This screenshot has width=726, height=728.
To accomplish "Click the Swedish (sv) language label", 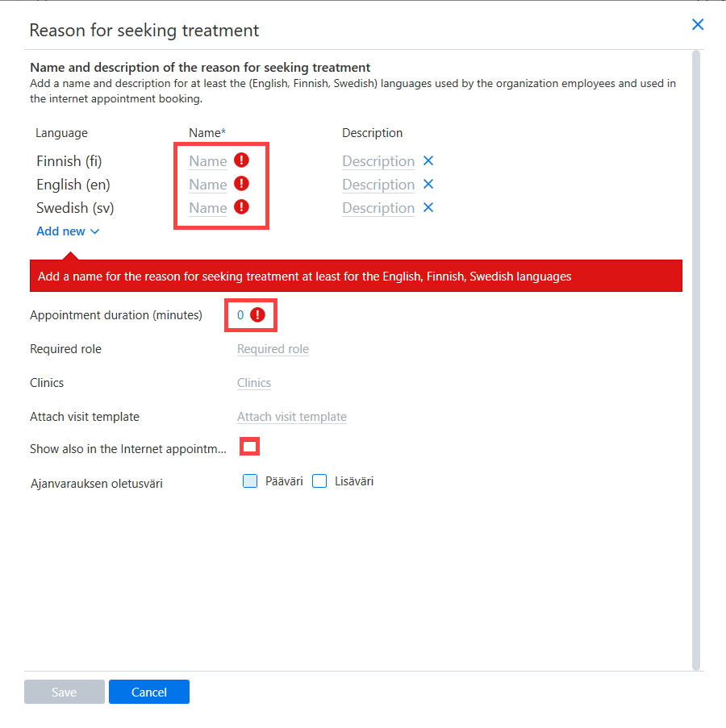I will point(75,208).
